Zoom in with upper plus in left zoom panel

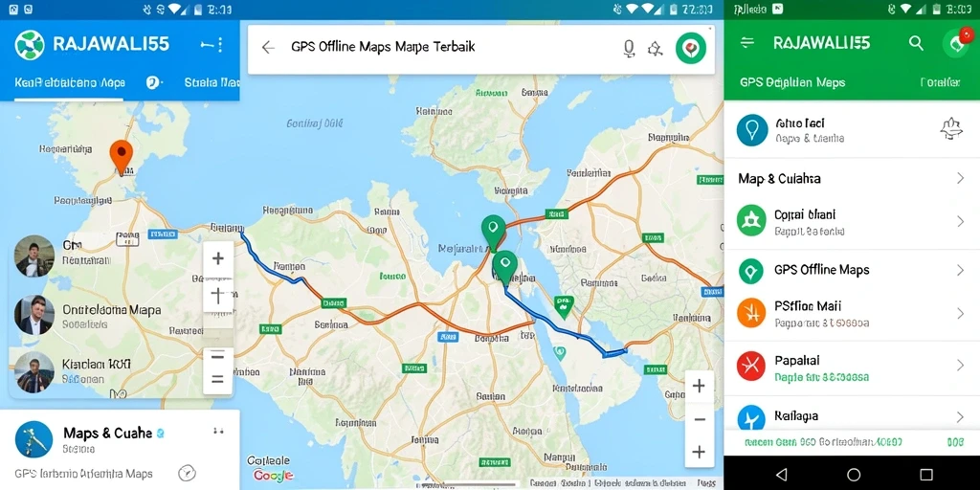pyautogui.click(x=218, y=258)
